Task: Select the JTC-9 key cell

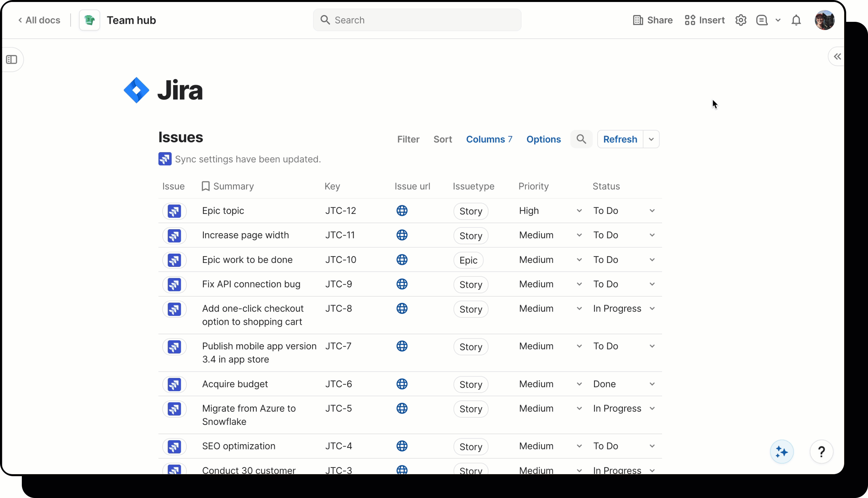Action: [338, 284]
